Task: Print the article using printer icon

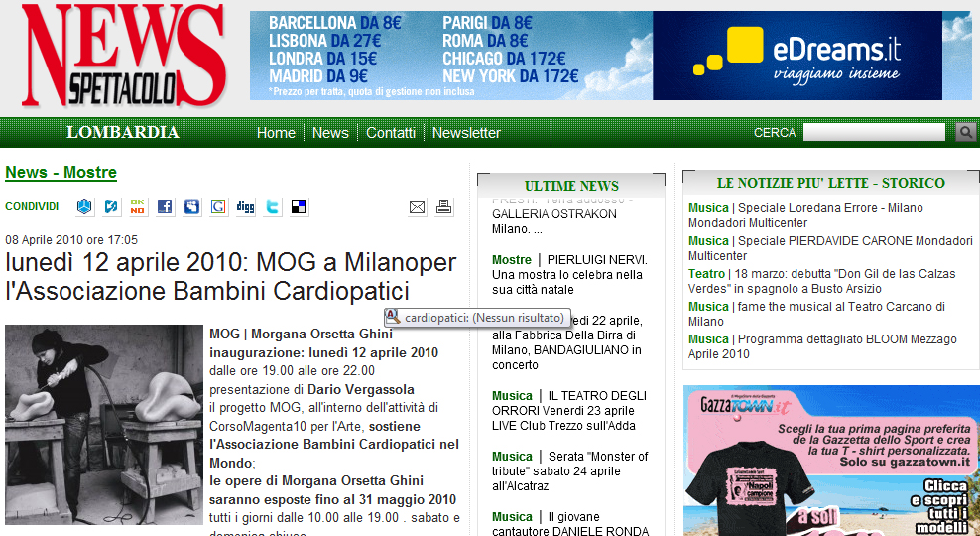Action: (443, 207)
